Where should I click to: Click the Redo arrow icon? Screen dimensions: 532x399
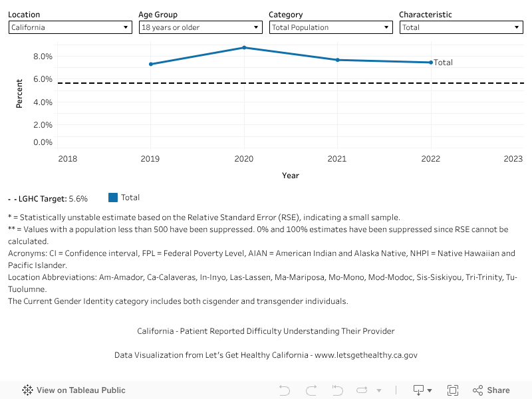click(311, 390)
